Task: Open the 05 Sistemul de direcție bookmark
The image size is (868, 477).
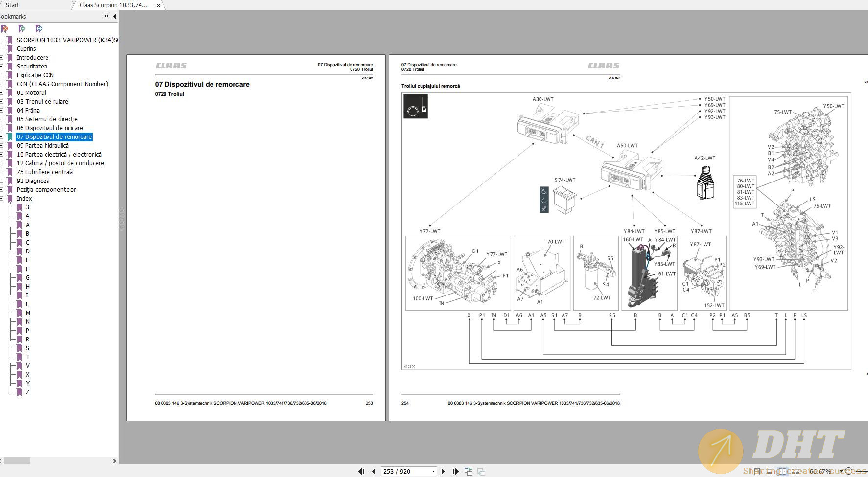Action: tap(47, 119)
